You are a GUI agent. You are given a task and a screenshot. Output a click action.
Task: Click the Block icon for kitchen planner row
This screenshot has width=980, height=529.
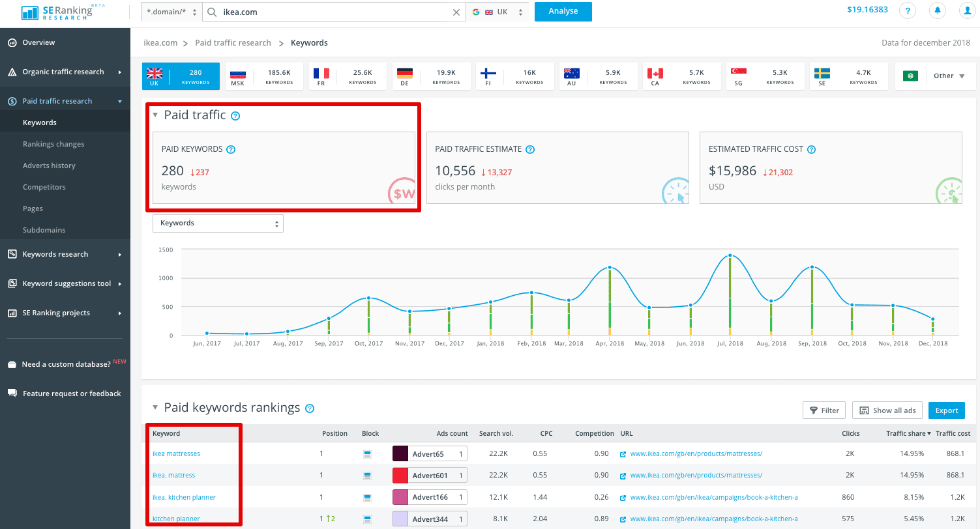point(367,519)
